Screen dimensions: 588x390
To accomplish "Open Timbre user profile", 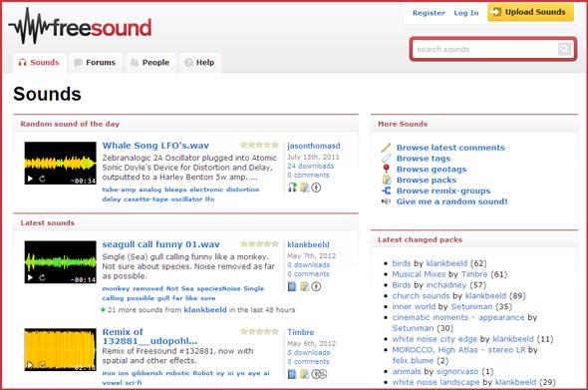I will click(301, 332).
